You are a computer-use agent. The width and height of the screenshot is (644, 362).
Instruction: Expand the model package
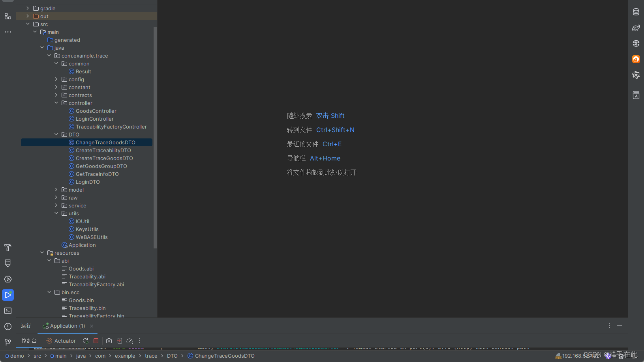[56, 190]
